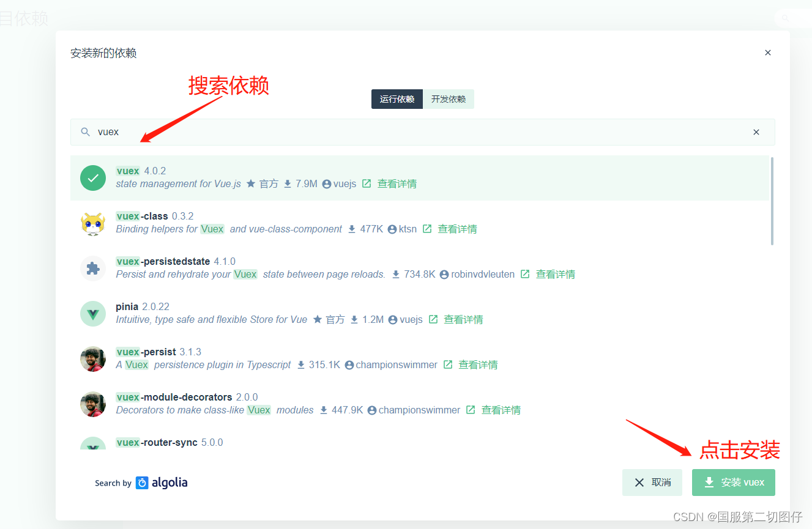Click the external link icon in the vuex-persist row
This screenshot has width=812, height=529.
448,364
